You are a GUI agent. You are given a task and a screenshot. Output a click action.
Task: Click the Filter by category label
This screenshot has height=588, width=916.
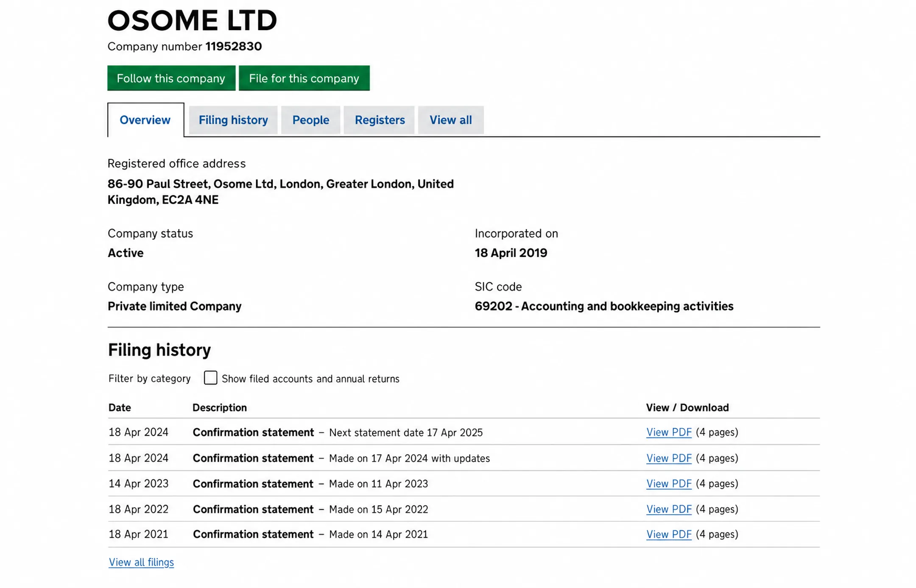click(149, 379)
